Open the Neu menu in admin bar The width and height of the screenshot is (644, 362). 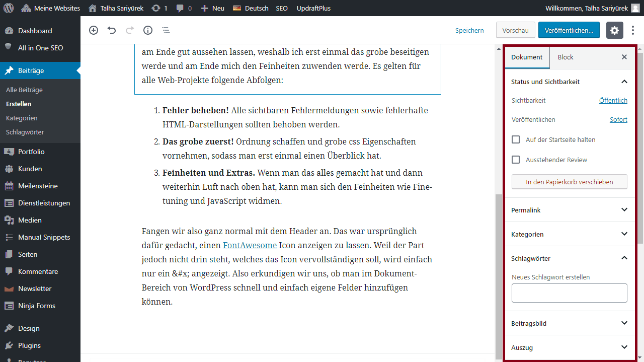click(x=212, y=8)
